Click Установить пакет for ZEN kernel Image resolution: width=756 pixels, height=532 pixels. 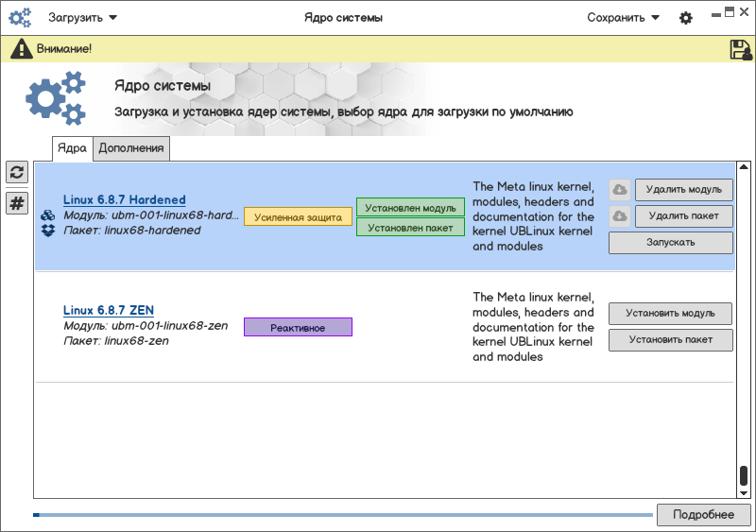[x=670, y=340]
